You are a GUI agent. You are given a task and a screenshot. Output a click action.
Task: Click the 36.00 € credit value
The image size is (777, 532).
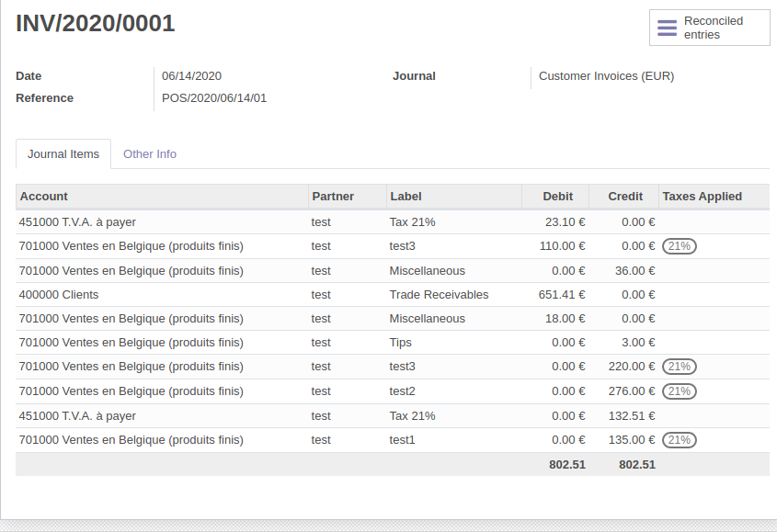(634, 271)
